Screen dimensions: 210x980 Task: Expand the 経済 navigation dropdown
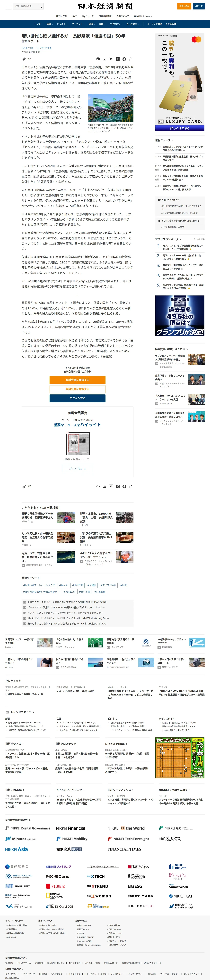pos(92,24)
